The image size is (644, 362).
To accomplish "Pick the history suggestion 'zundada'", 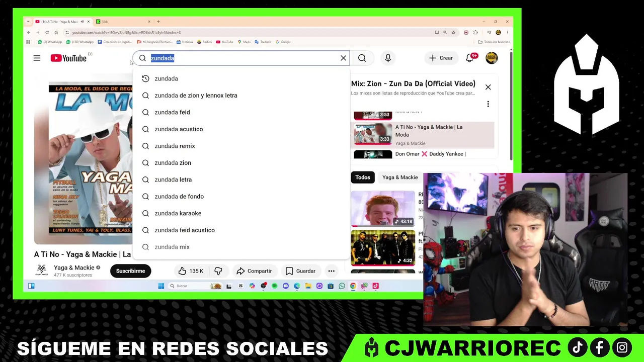I will (241, 78).
